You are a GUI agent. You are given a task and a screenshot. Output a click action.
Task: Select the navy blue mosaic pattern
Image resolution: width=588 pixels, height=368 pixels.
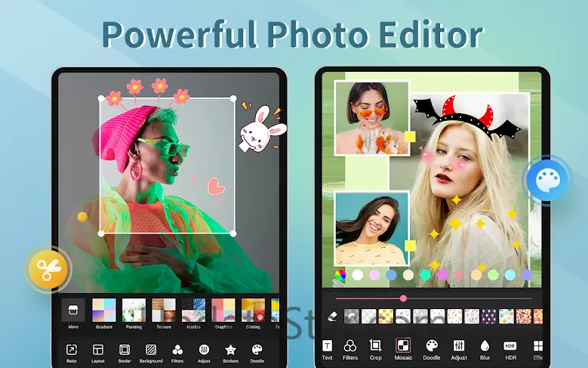(489, 316)
